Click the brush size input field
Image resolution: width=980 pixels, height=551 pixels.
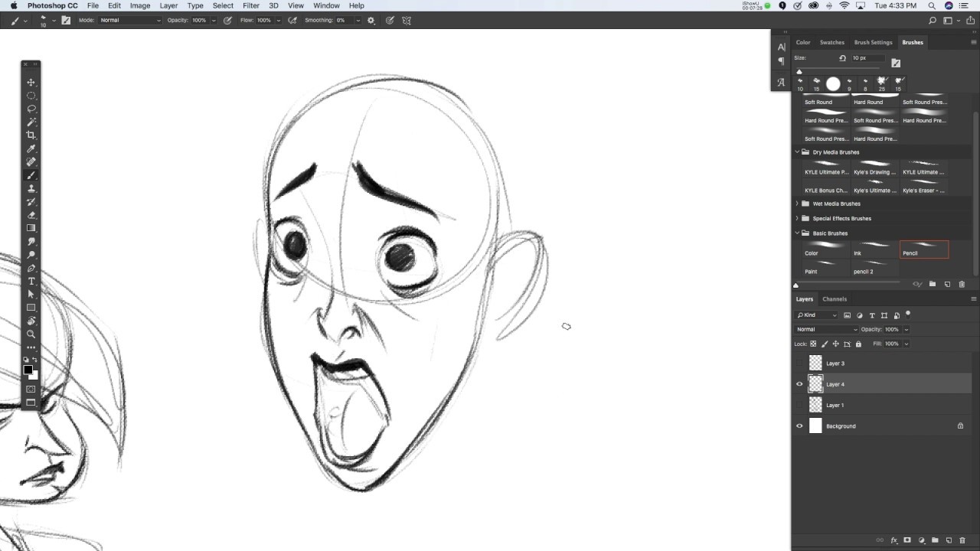pyautogui.click(x=867, y=58)
